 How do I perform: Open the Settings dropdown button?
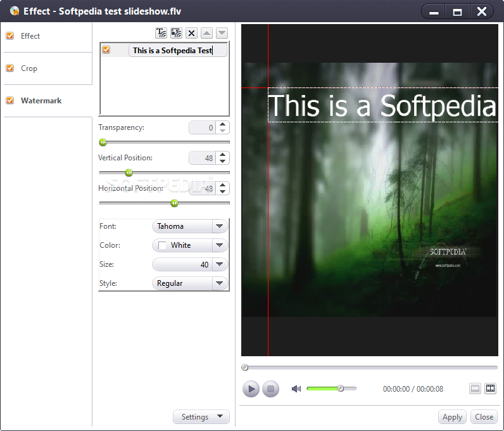tap(201, 417)
